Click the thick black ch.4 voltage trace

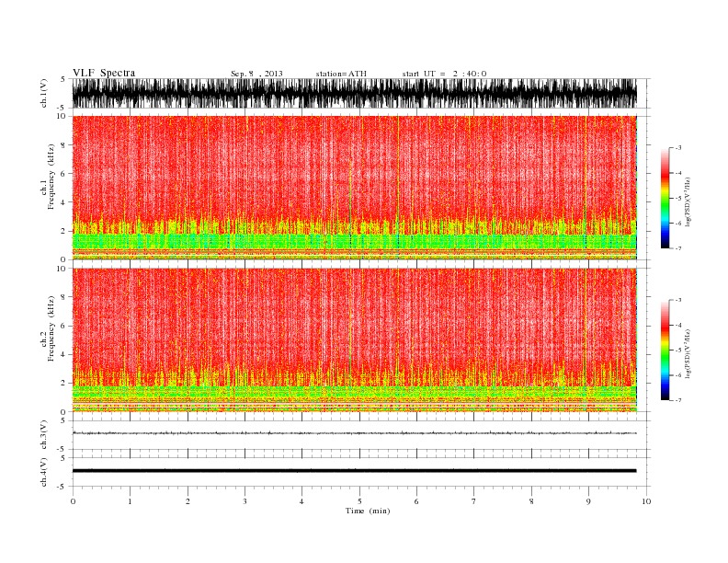coord(354,471)
